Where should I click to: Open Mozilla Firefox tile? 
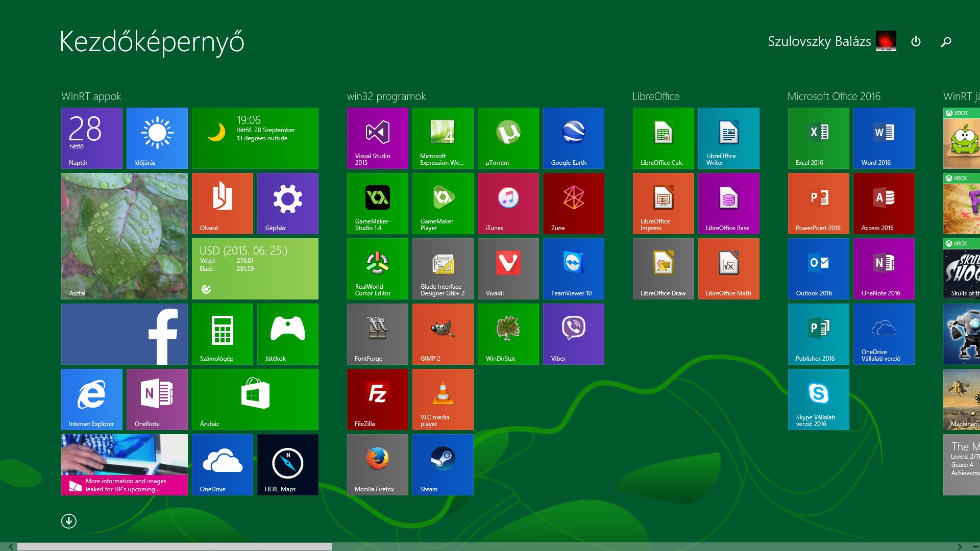coord(378,465)
